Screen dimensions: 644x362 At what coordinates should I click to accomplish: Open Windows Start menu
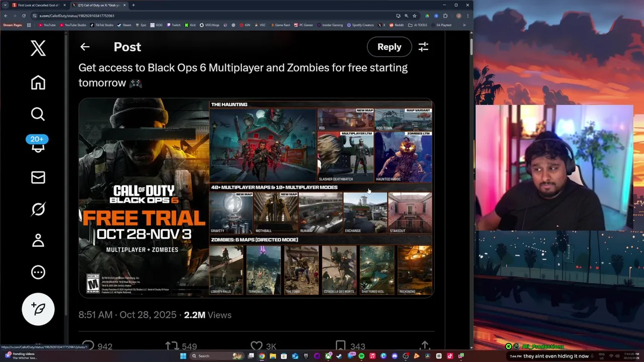coord(183,356)
